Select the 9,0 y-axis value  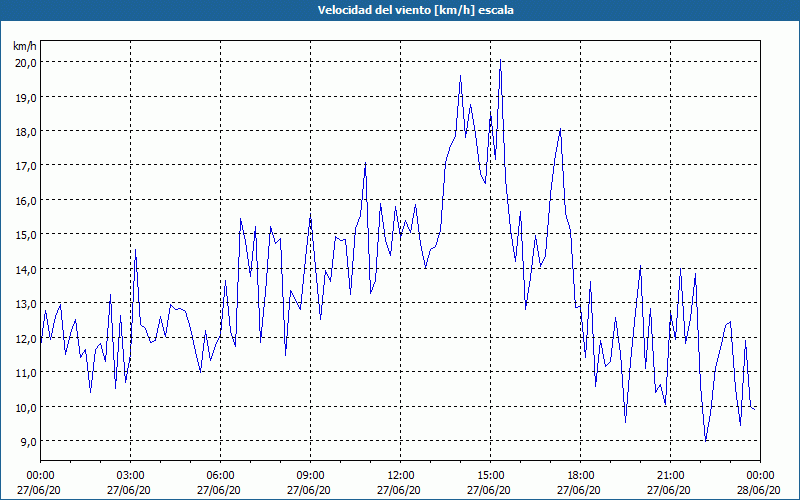[28, 442]
